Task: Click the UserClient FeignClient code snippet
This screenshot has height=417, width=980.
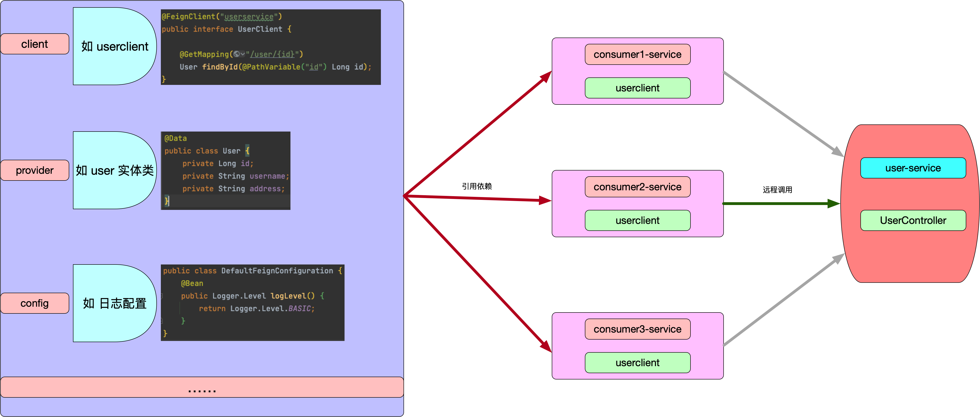Action: (x=270, y=47)
